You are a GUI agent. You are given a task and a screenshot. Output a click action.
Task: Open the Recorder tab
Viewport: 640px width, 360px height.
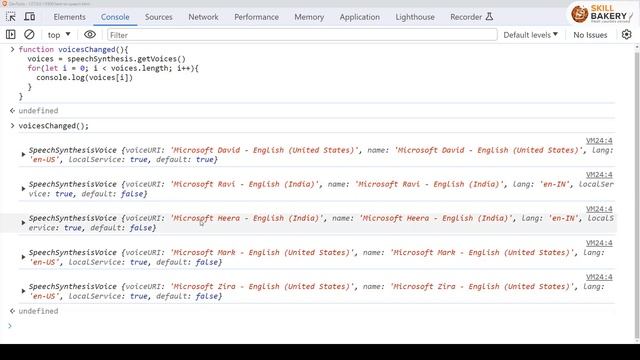(471, 17)
